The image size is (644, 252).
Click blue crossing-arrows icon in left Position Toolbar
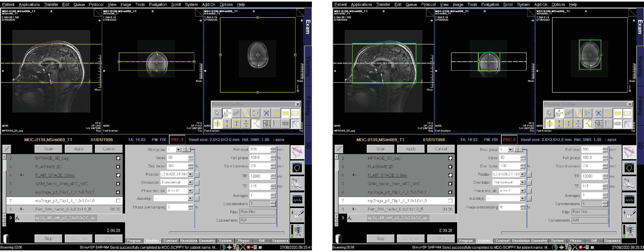coord(266,113)
